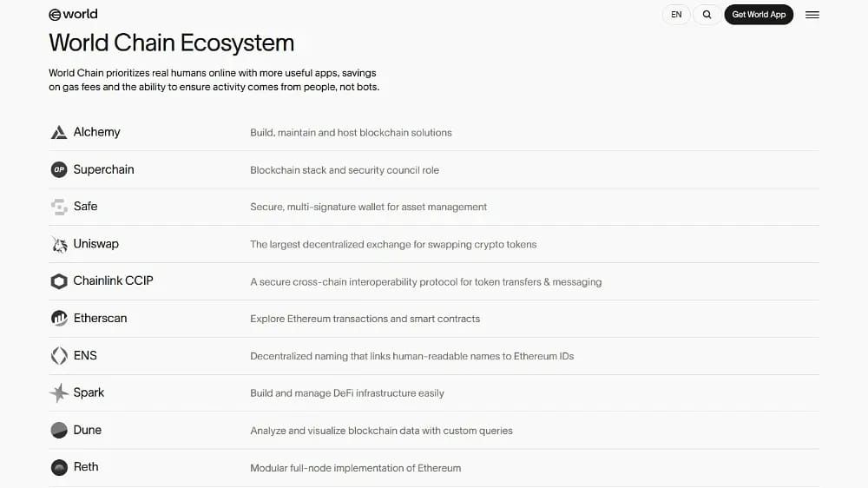Open the Alchemy name link
This screenshot has height=488, width=868.
(x=97, y=132)
